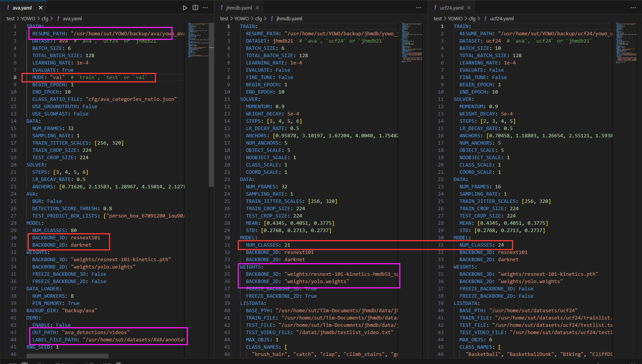
Task: Open more actions menu in ava.yaml editor
Action: [205, 8]
